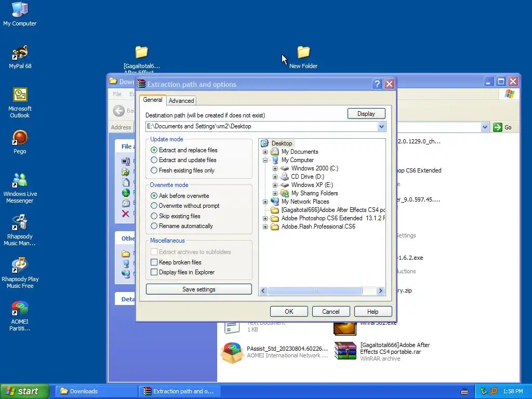Click the Display button

tap(366, 114)
